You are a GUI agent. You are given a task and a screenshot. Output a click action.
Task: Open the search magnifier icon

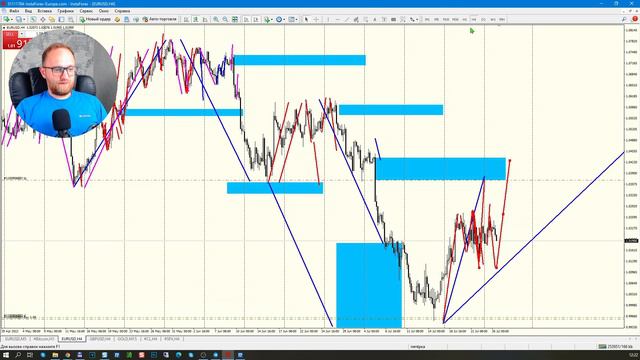[624, 19]
